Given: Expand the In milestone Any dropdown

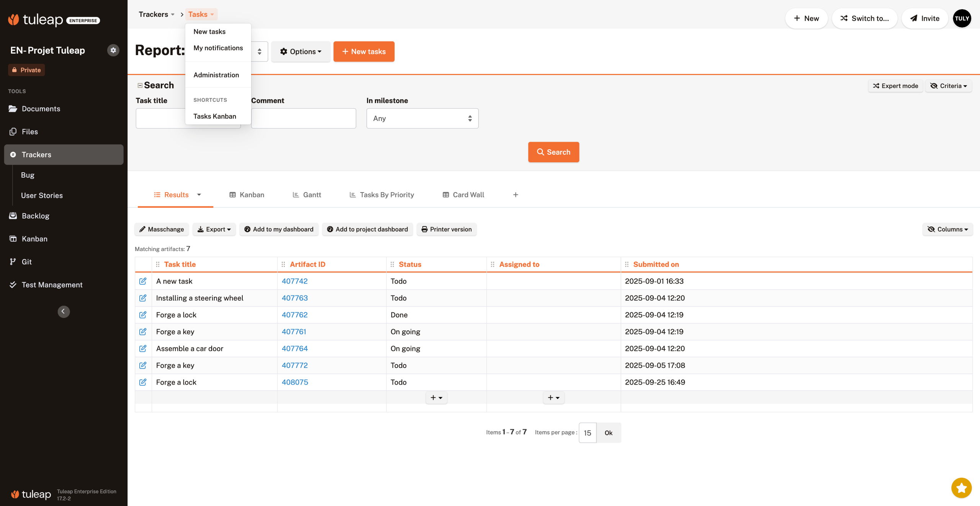Looking at the screenshot, I should pyautogui.click(x=422, y=118).
